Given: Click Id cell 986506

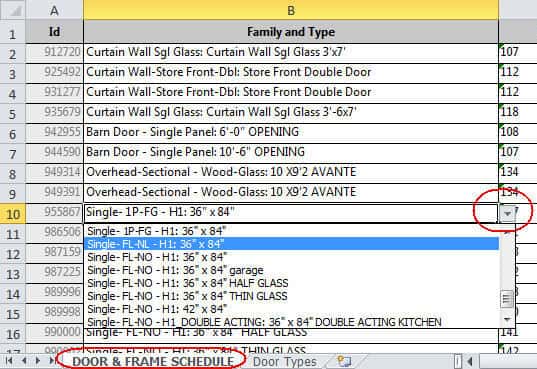Looking at the screenshot, I should (x=54, y=232).
